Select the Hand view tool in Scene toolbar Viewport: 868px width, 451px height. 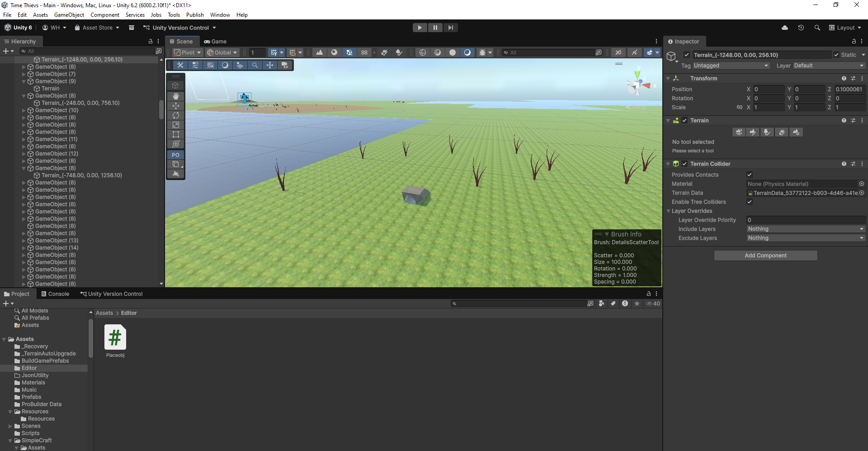(176, 96)
